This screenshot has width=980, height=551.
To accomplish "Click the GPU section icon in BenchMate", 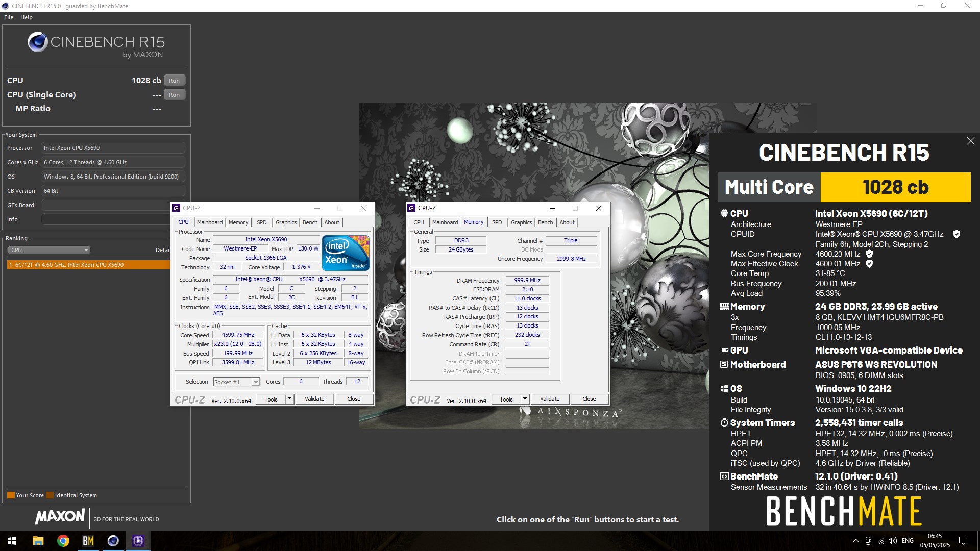I will click(x=724, y=350).
